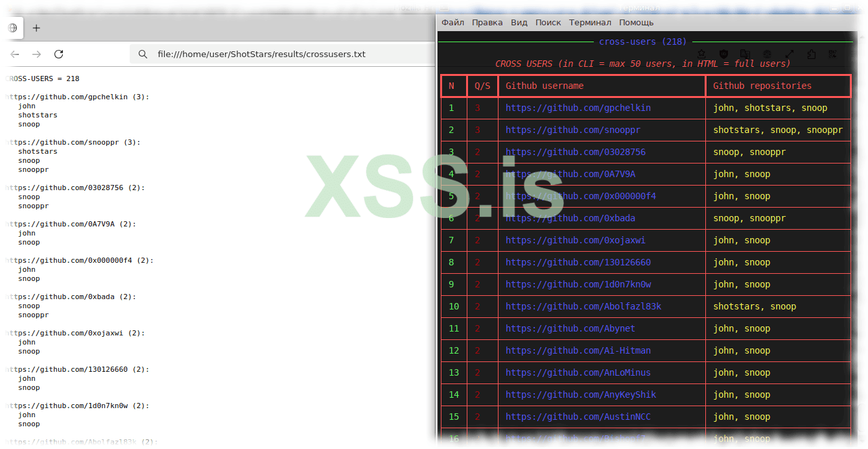Open github.com/0A7V9A link in terminal table
The height and width of the screenshot is (449, 868).
pyautogui.click(x=570, y=174)
